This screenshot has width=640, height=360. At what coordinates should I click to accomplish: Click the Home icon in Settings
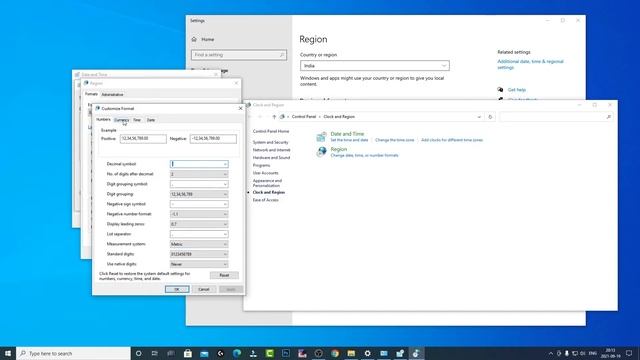point(194,40)
